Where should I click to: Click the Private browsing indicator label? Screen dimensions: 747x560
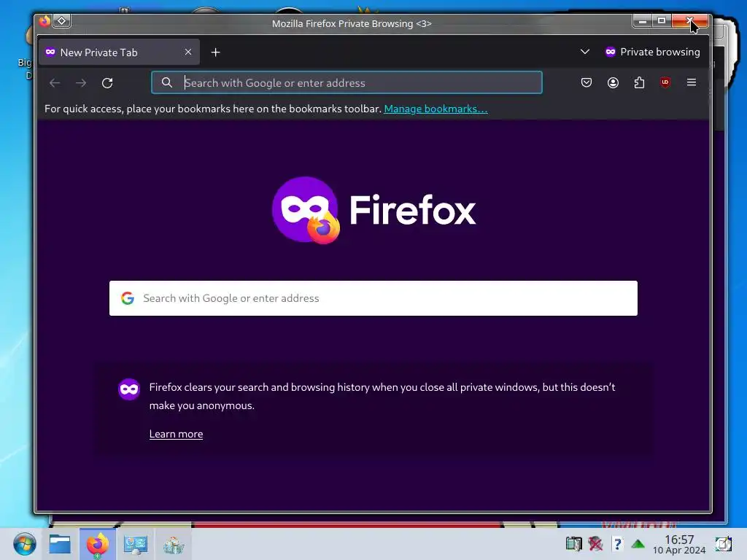coord(652,52)
